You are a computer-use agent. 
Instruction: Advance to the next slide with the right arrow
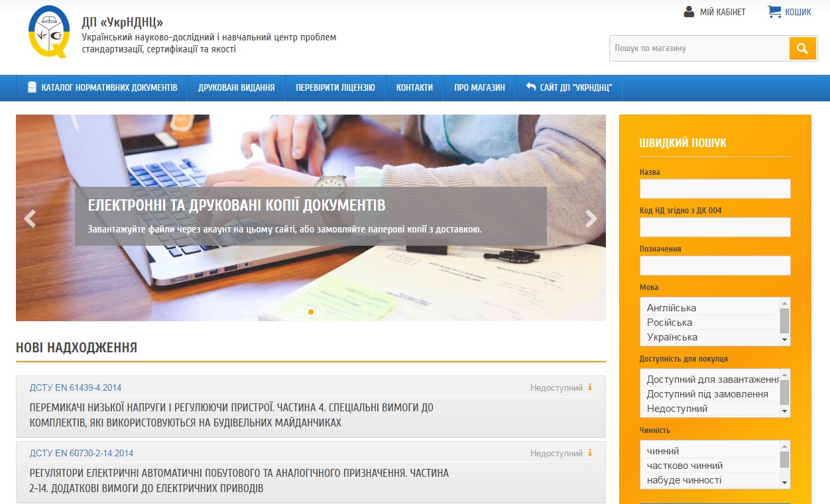pyautogui.click(x=591, y=219)
